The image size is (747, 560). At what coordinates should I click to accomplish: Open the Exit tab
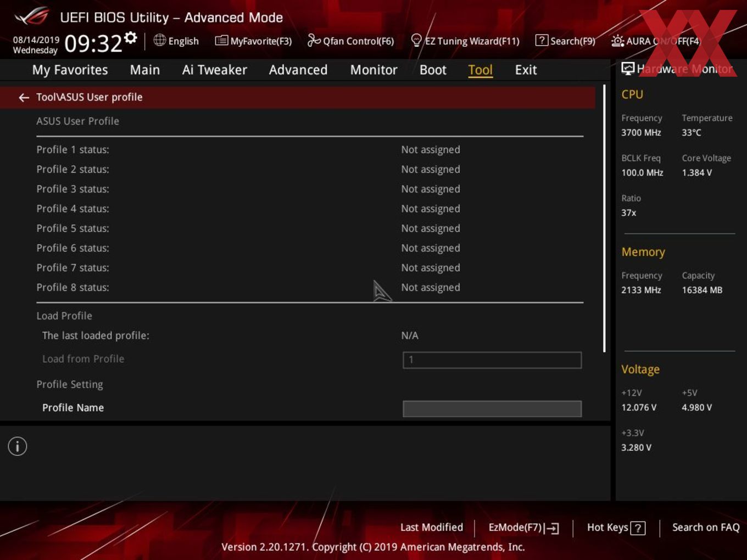[526, 70]
